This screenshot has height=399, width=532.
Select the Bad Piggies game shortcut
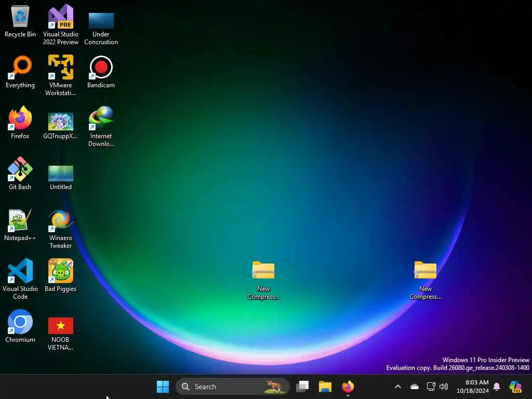tap(60, 275)
